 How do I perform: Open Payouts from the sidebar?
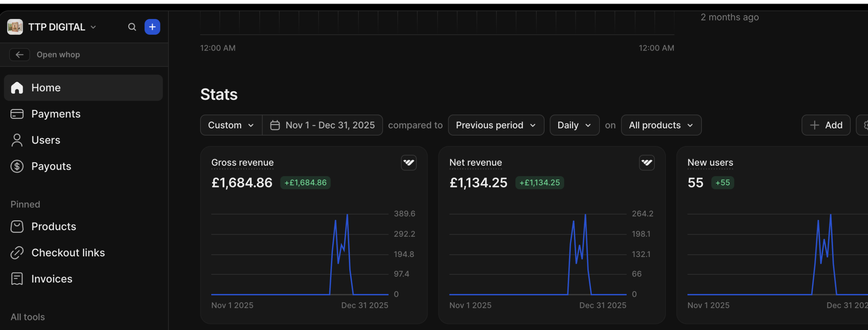pyautogui.click(x=51, y=166)
